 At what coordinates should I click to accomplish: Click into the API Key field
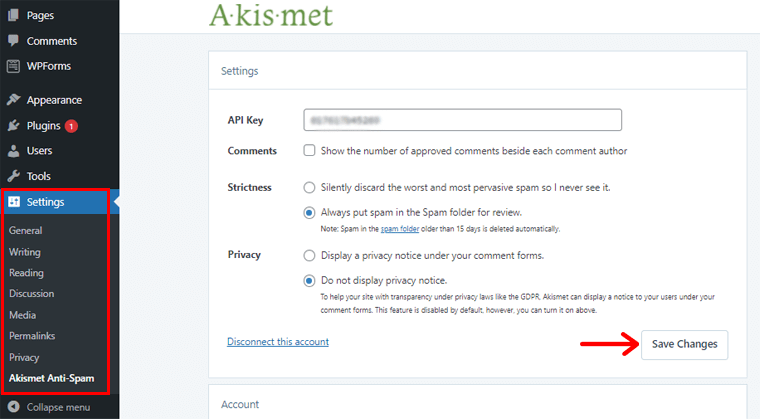pos(462,120)
